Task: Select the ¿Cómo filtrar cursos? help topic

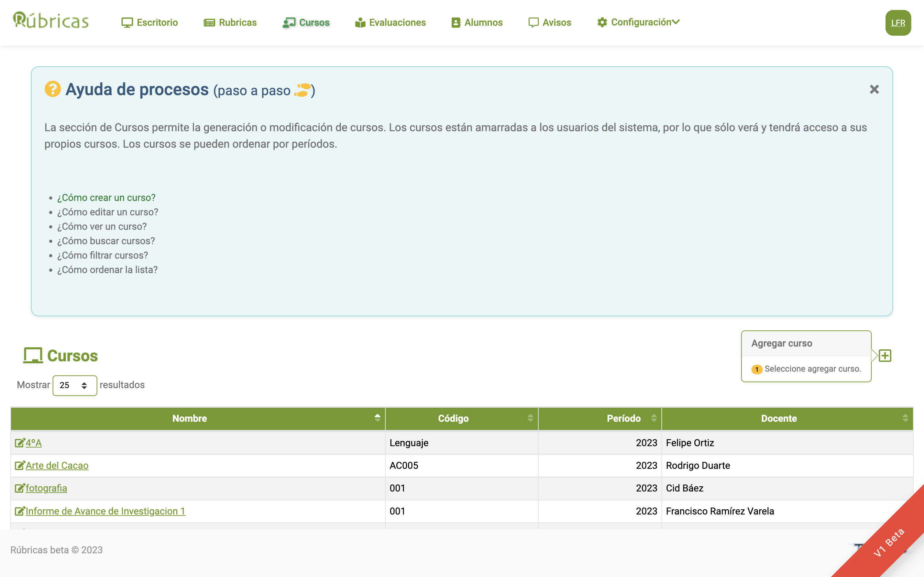Action: click(x=102, y=255)
